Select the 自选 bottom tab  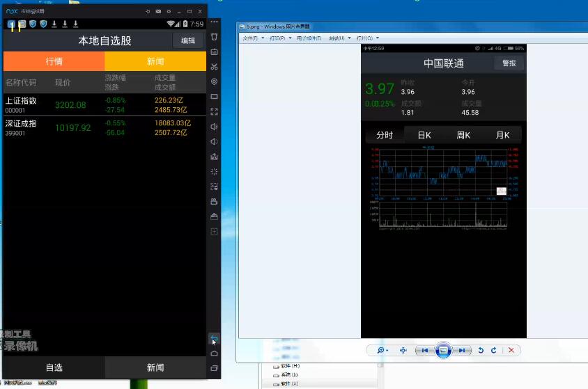tap(54, 367)
